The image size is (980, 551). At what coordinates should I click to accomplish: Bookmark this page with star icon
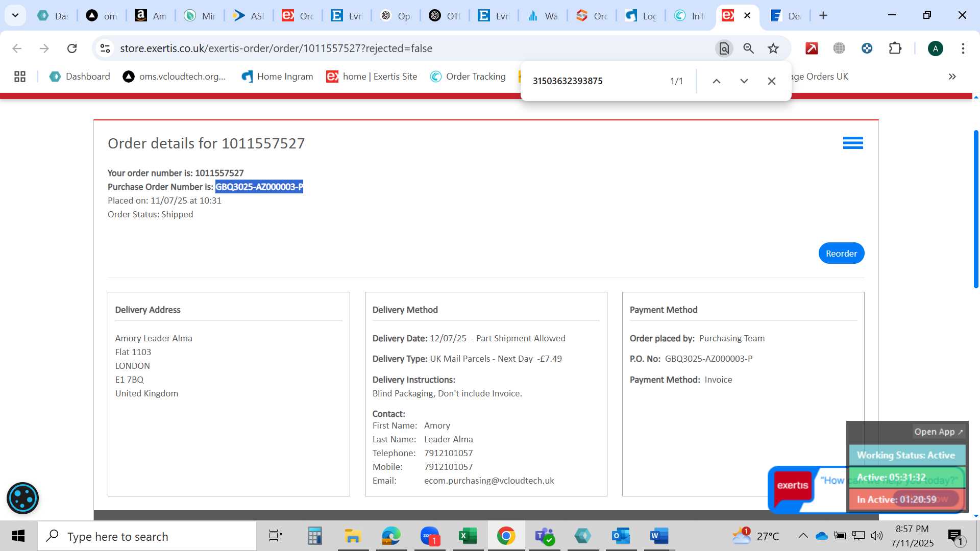pos(773,48)
